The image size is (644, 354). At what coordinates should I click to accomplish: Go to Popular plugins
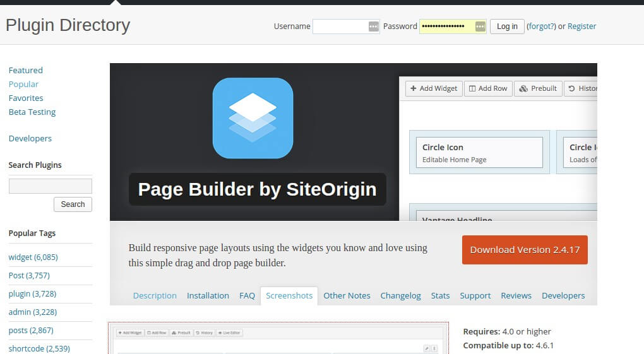pyautogui.click(x=23, y=84)
